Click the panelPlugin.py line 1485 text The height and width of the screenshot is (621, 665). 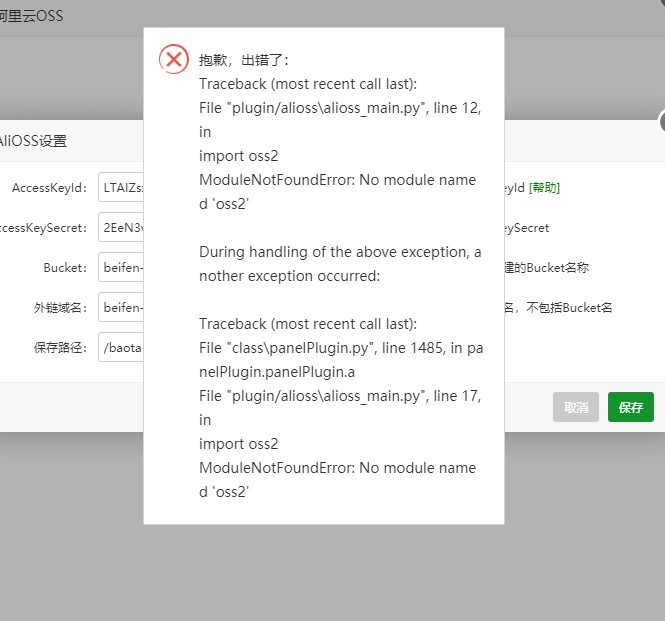coord(341,360)
